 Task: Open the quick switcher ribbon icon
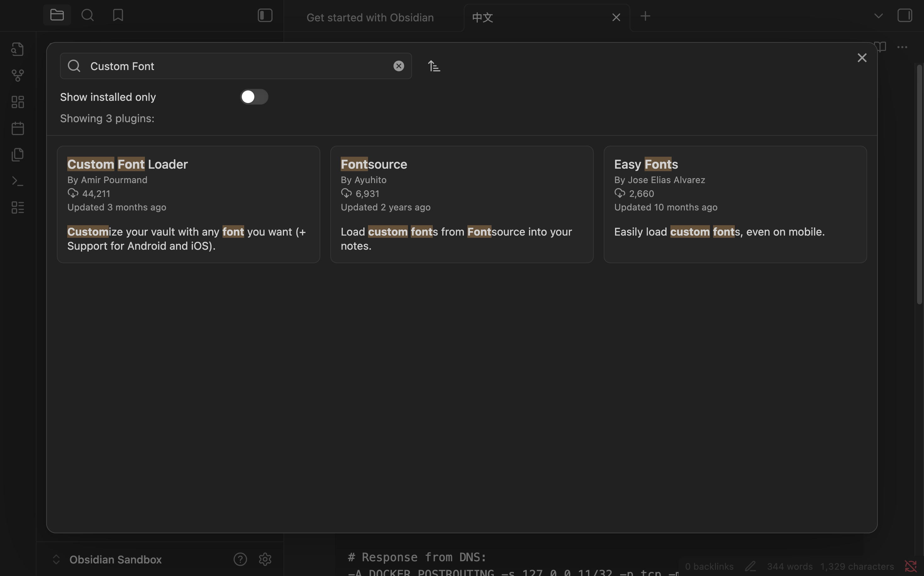click(x=18, y=49)
